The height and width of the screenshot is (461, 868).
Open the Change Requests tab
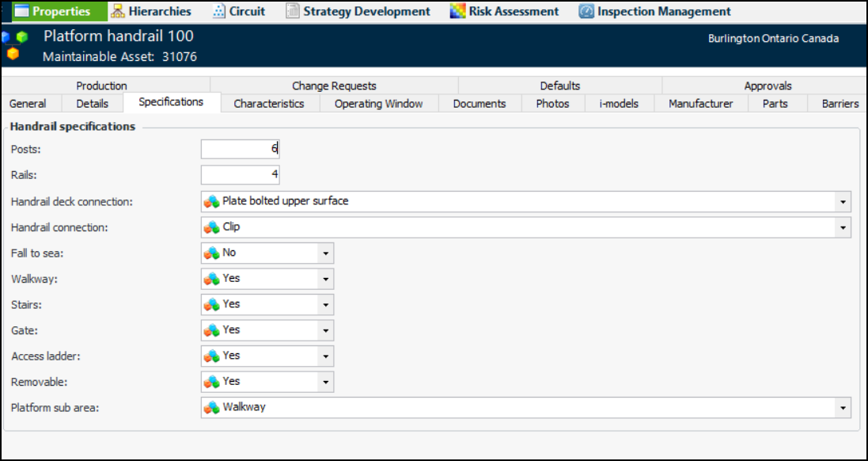[x=334, y=86]
